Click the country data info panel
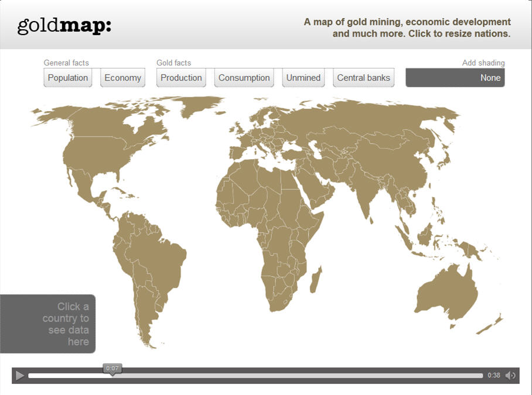The width and height of the screenshot is (532, 395). [x=48, y=324]
